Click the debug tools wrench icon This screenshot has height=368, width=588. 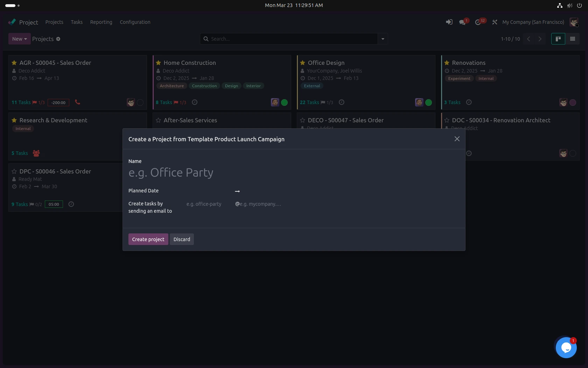[x=495, y=22]
